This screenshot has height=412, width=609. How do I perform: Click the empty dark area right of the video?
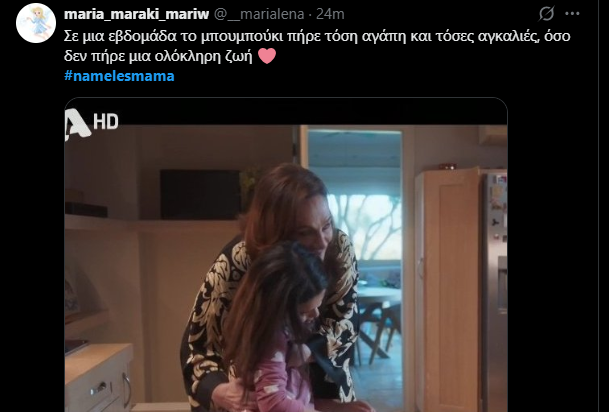click(552, 252)
